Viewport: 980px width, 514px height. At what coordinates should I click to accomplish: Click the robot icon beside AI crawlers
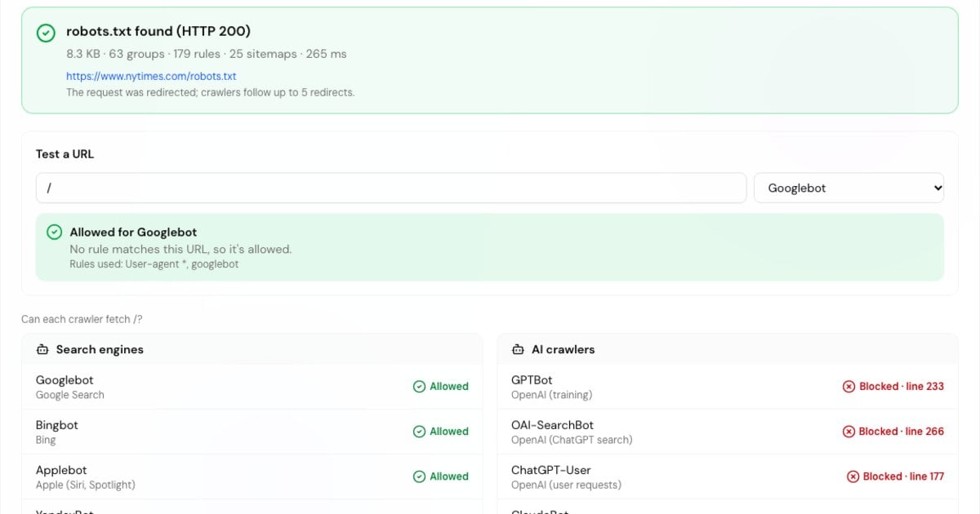coord(518,349)
